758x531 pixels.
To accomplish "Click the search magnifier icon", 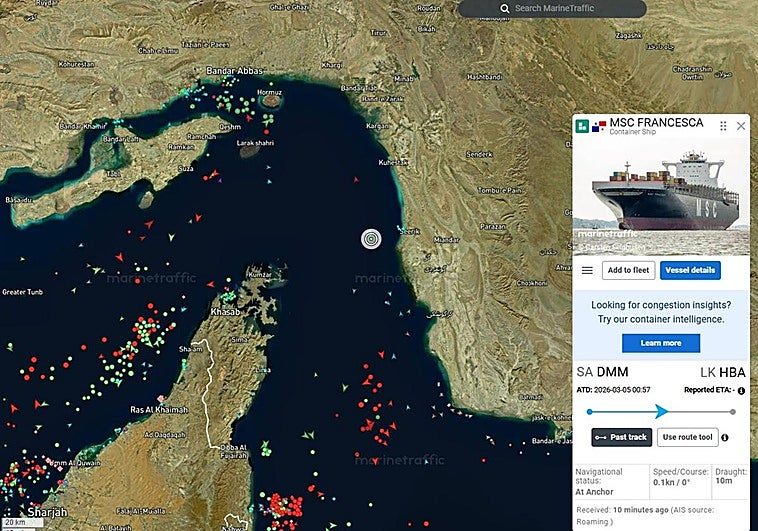I will [505, 8].
